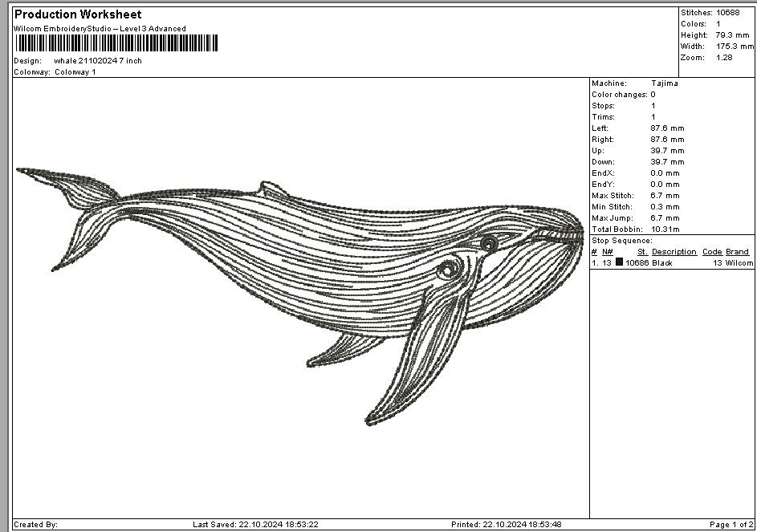Select the design name 'whale 21102024 7 inch'
Screen dimensions: 757x532
pos(98,61)
